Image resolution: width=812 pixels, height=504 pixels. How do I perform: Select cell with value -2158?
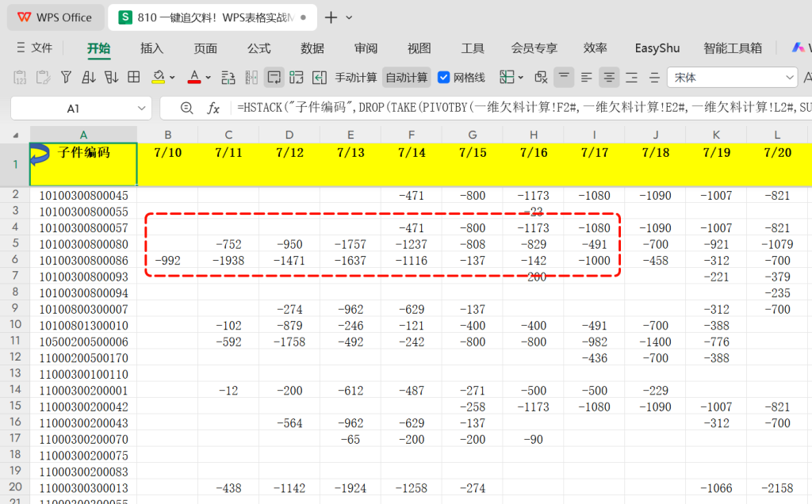coord(777,488)
